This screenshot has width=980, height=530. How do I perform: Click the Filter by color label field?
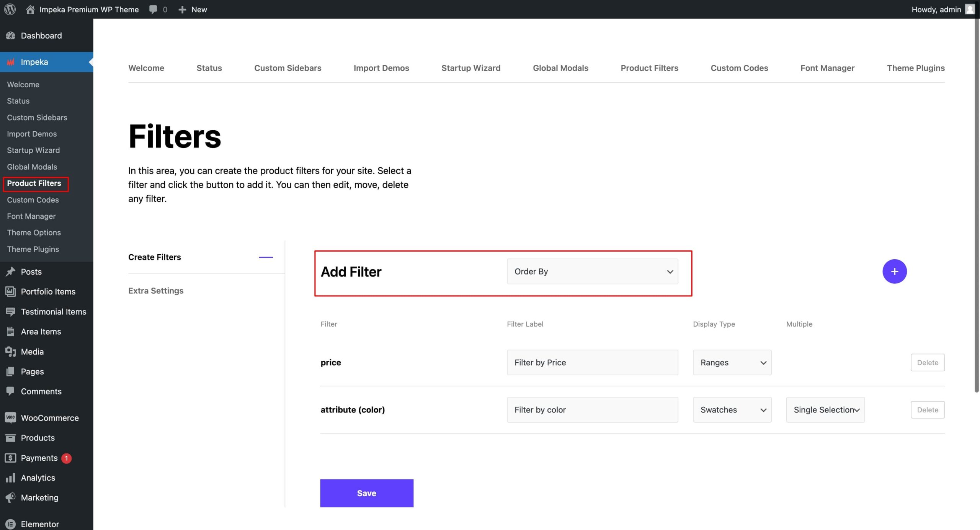592,410
